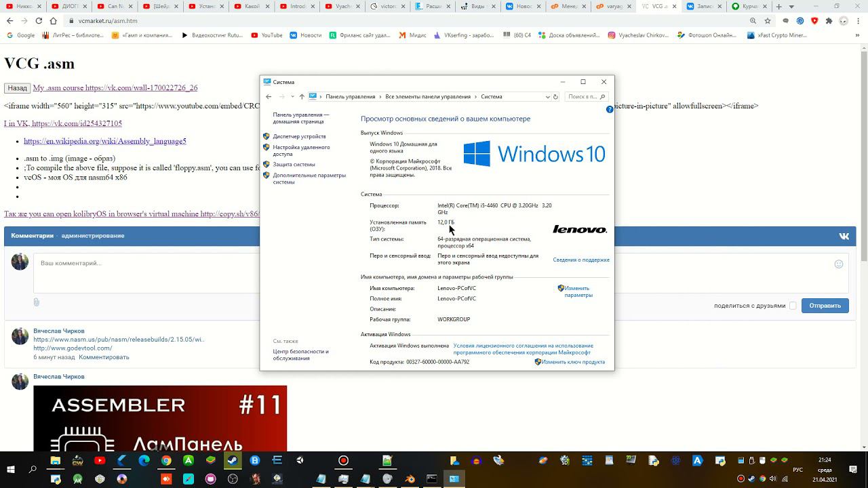Open recent locations dropdown in Система navigation
This screenshot has height=488, width=868.
pyautogui.click(x=292, y=97)
